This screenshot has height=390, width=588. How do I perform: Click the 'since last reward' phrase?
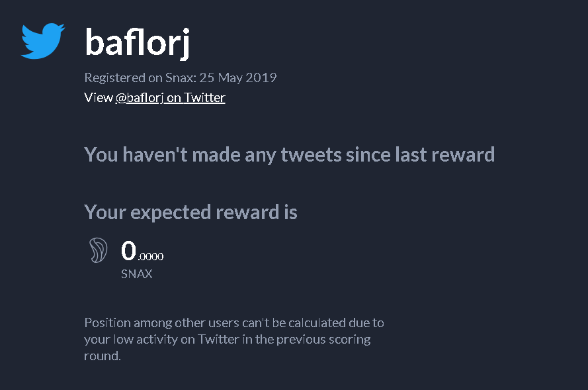[x=421, y=155]
